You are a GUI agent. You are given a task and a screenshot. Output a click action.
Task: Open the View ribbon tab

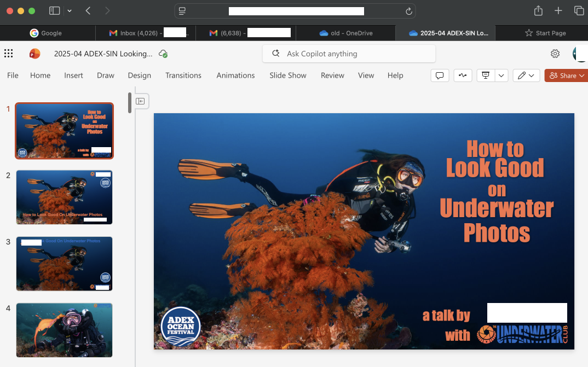pyautogui.click(x=366, y=75)
